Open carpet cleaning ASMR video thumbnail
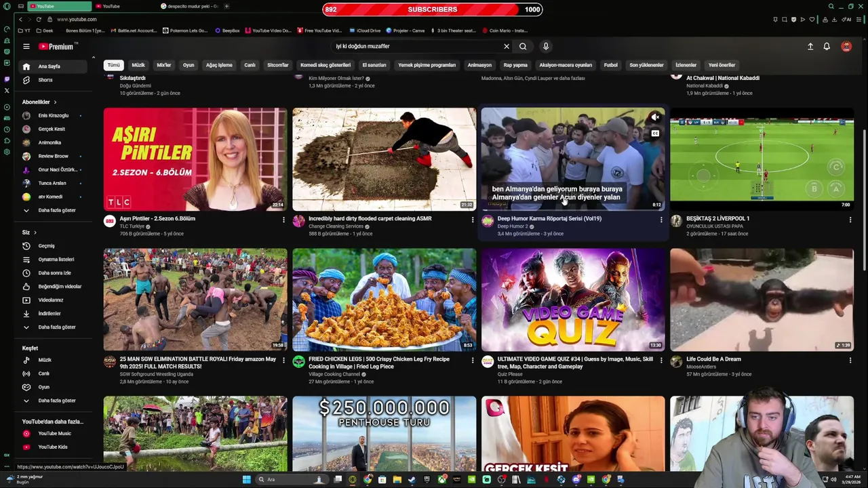 coord(384,159)
